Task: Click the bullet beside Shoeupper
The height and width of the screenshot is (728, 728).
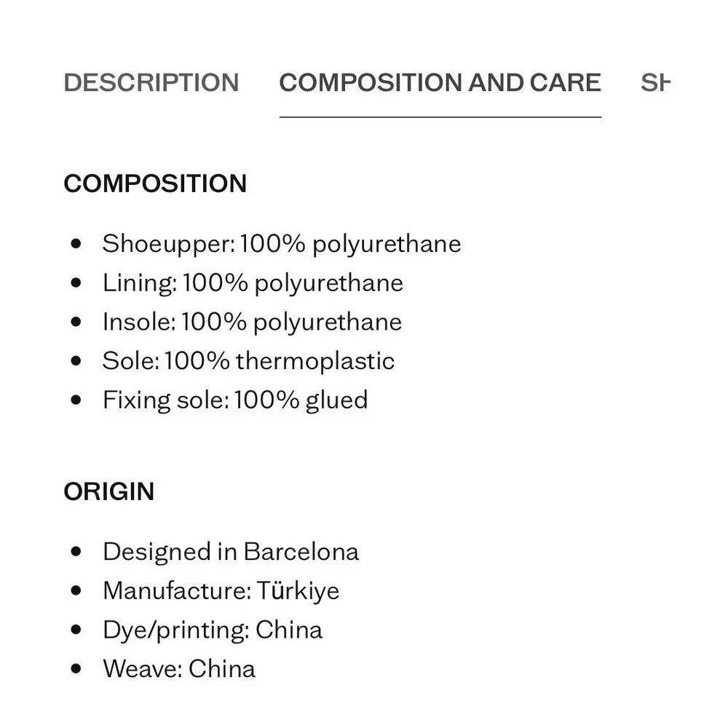Action: point(76,243)
